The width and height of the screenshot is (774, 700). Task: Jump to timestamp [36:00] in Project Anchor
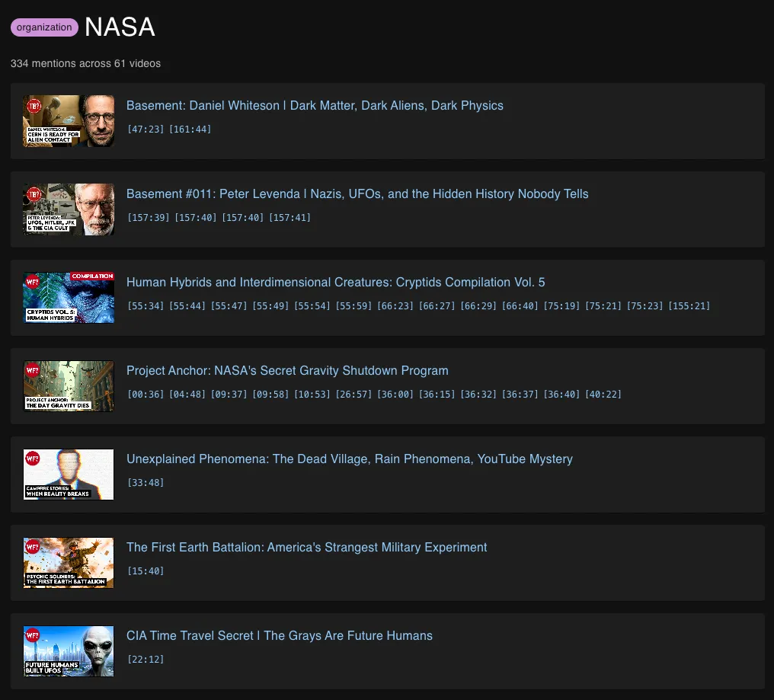[x=395, y=395]
